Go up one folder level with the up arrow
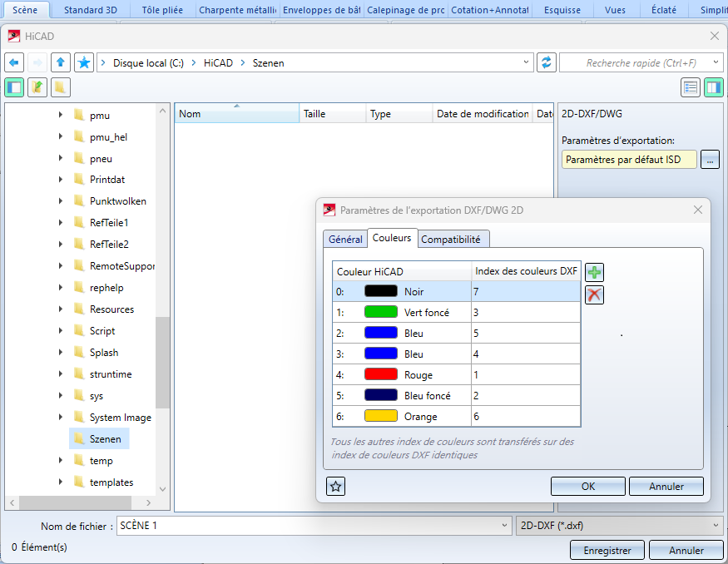728x564 pixels. coord(61,62)
